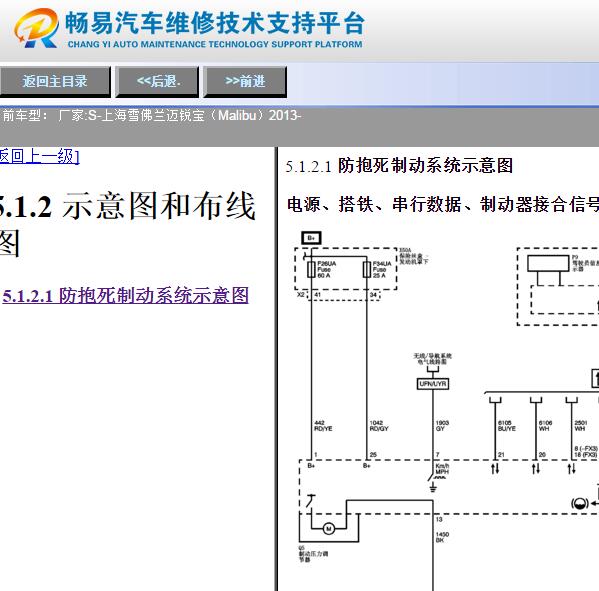Click the Chang Yi platform logo icon
Image resolution: width=599 pixels, height=591 pixels.
(36, 28)
